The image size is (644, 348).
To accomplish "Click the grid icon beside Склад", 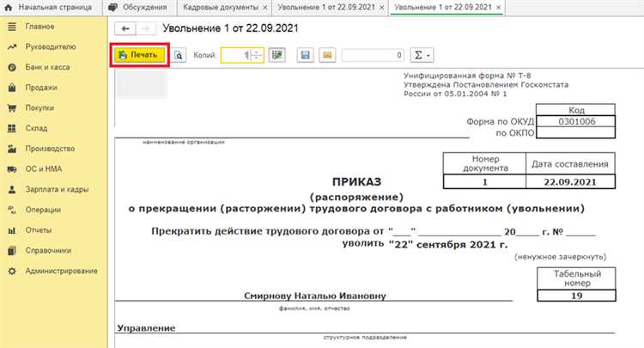I will point(12,128).
